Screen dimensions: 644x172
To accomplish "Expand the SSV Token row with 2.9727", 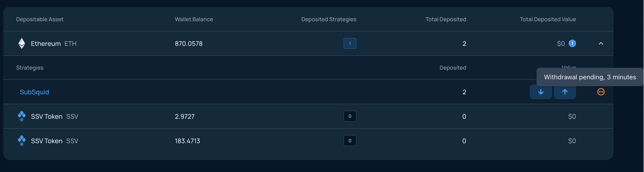I will pos(308,116).
